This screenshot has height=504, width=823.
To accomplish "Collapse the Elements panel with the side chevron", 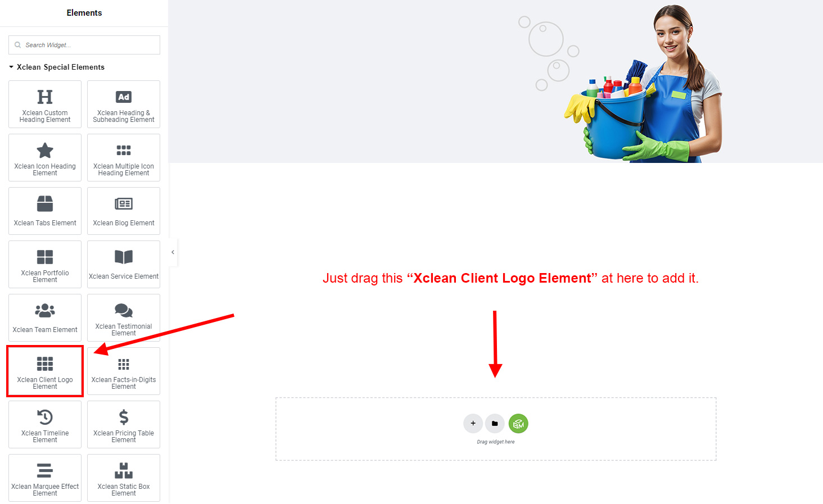I will 173,252.
